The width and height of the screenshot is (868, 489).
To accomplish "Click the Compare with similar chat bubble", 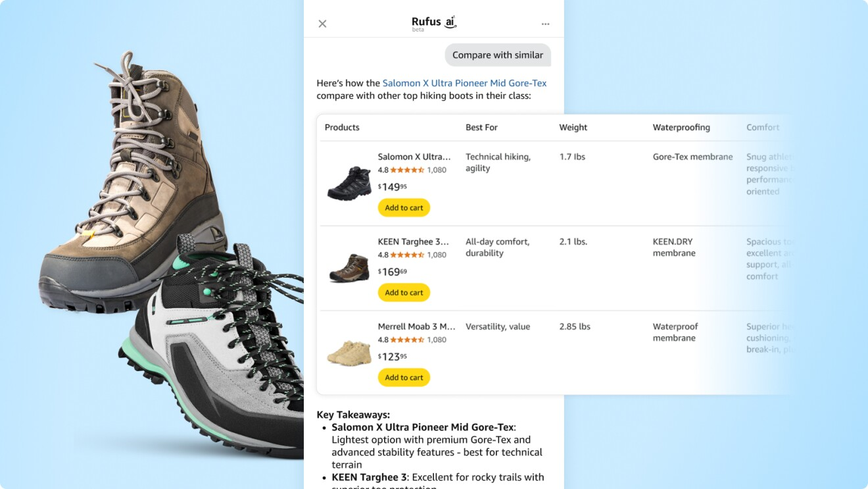I will 497,55.
